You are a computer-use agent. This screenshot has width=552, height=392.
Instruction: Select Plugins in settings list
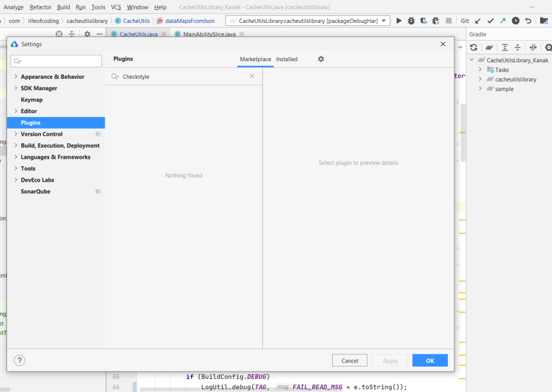[x=56, y=122]
